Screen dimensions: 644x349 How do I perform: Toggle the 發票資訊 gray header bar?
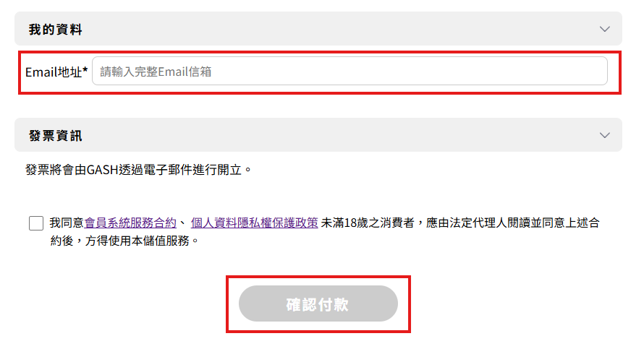[x=318, y=135]
